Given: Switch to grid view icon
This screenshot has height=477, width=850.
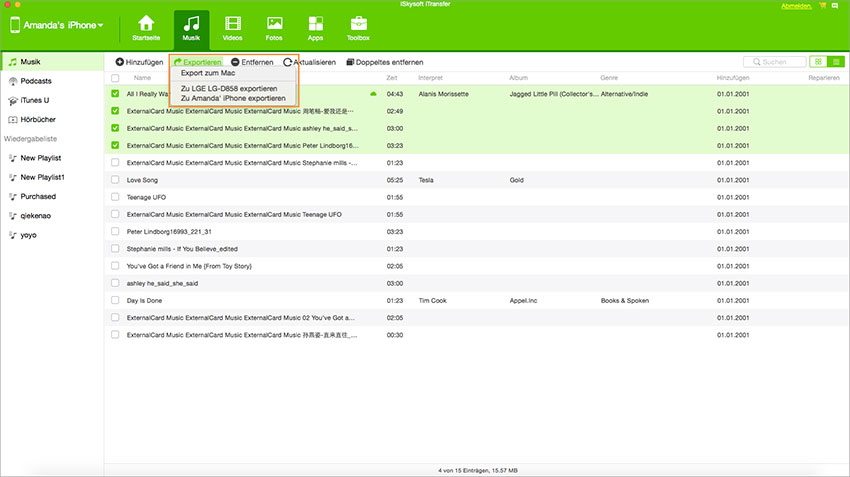Looking at the screenshot, I should 818,62.
